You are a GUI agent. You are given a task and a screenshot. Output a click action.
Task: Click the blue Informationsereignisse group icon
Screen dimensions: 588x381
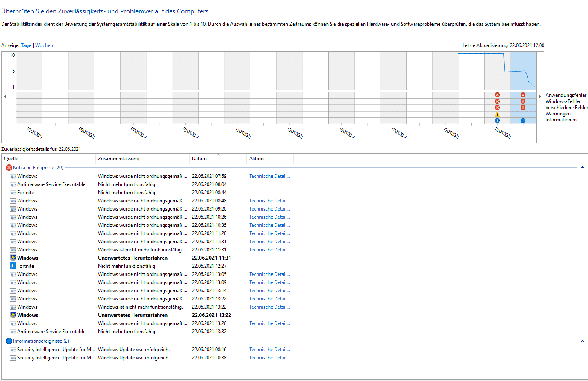pos(9,341)
